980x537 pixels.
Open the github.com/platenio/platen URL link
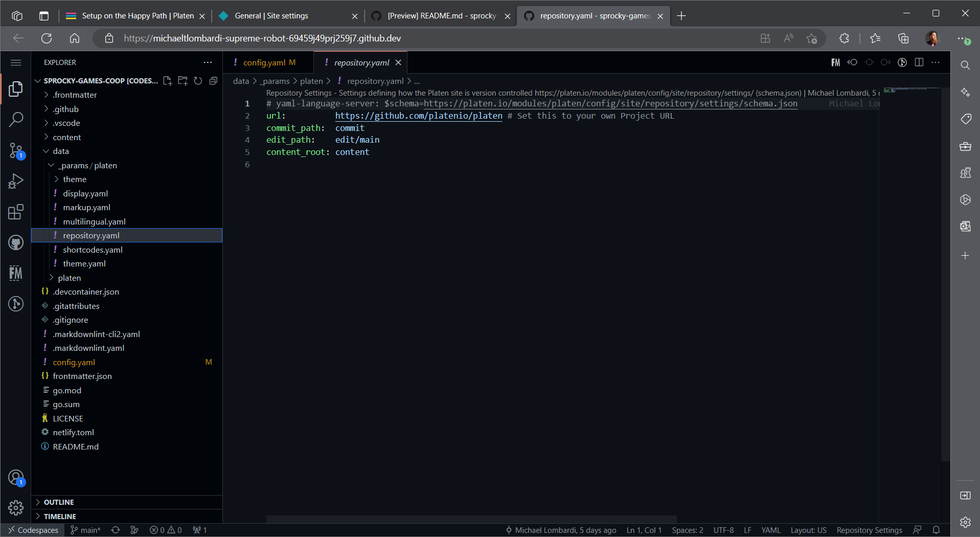[418, 116]
